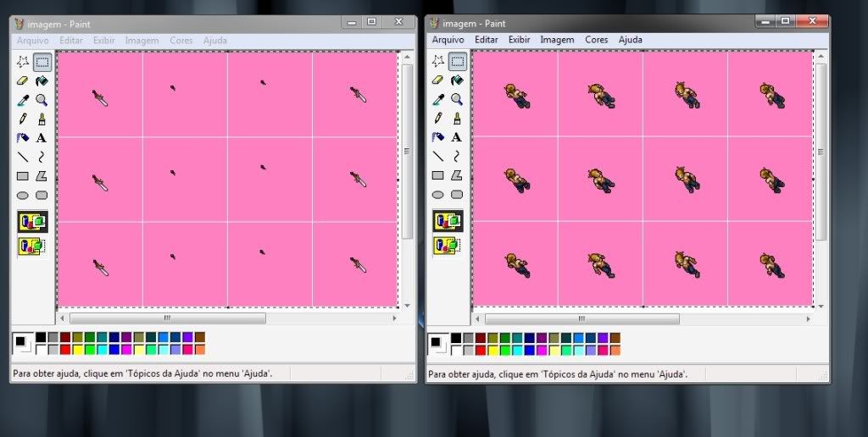The height and width of the screenshot is (437, 868).
Task: Click the left window's horizontal scrollbar right arrow
Action: point(394,318)
